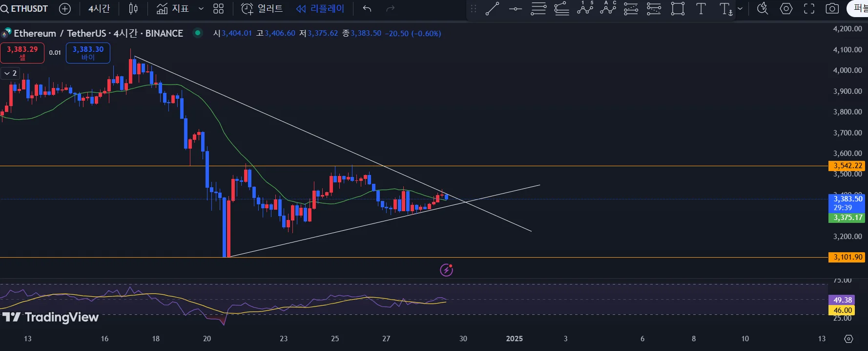
Task: Click the 23 date label on time axis
Action: point(284,339)
